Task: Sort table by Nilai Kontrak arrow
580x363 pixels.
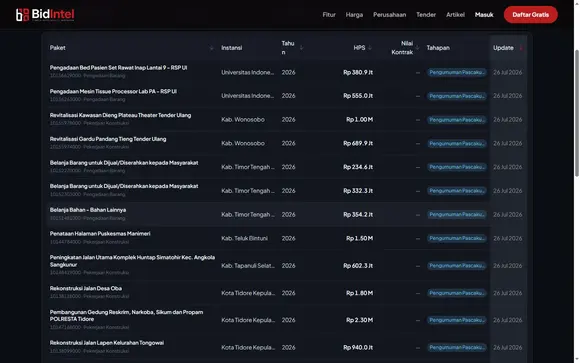Action: click(x=418, y=48)
